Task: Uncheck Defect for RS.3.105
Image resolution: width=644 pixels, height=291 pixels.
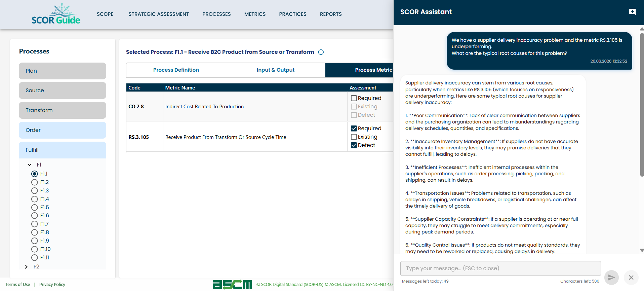Action: [x=354, y=145]
